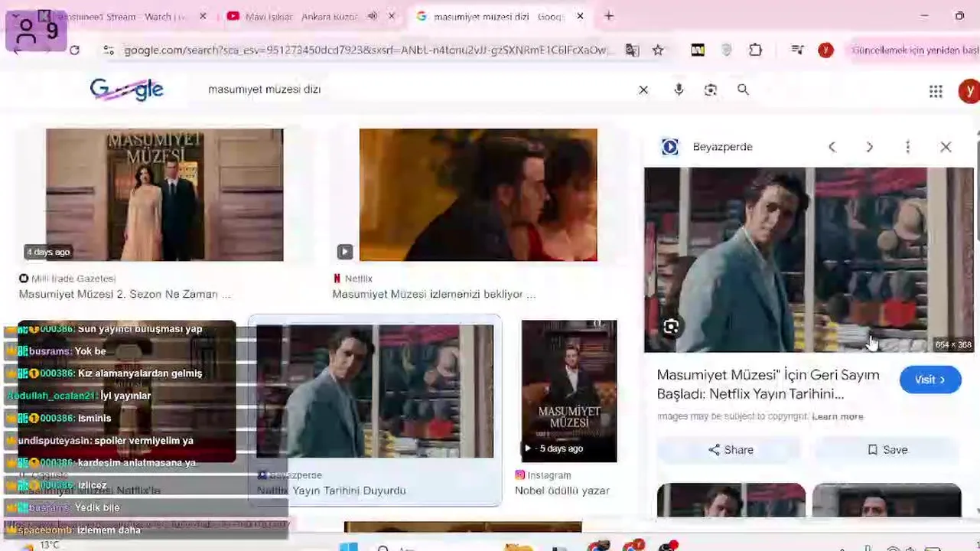Click the Visit button
Viewport: 980px width, 551px height.
pos(930,380)
